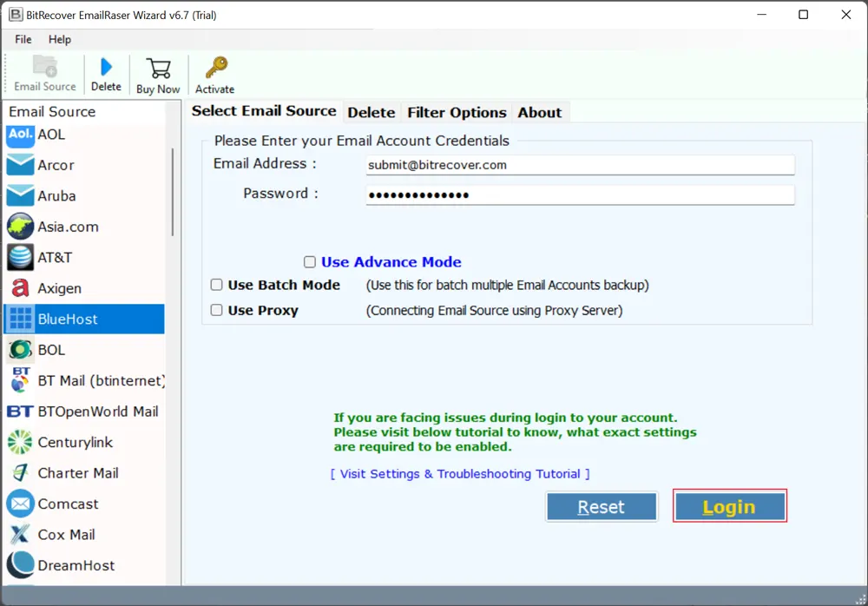
Task: Click the Use Advance Mode blue label
Action: (x=391, y=261)
